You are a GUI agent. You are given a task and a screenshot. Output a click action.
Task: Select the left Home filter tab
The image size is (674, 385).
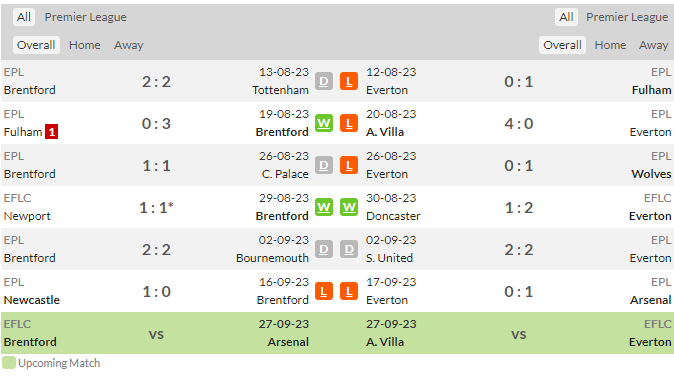(x=85, y=45)
